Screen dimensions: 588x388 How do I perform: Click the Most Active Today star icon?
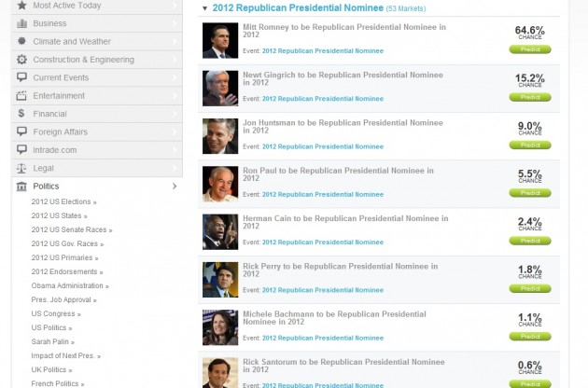[x=21, y=6]
